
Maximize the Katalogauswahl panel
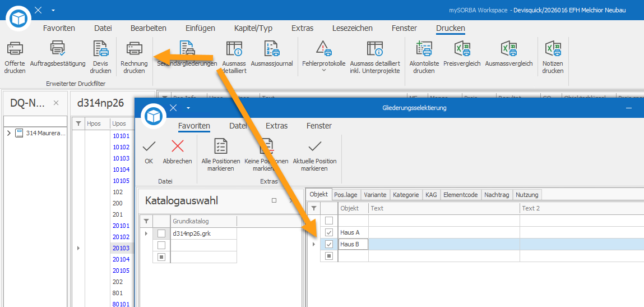coord(274,200)
